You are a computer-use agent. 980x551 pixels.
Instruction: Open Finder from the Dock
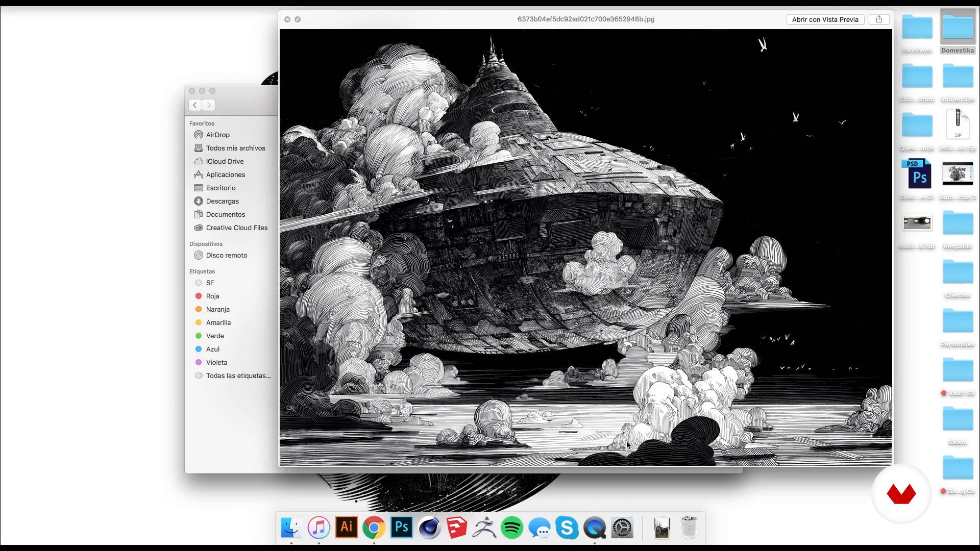coord(291,528)
